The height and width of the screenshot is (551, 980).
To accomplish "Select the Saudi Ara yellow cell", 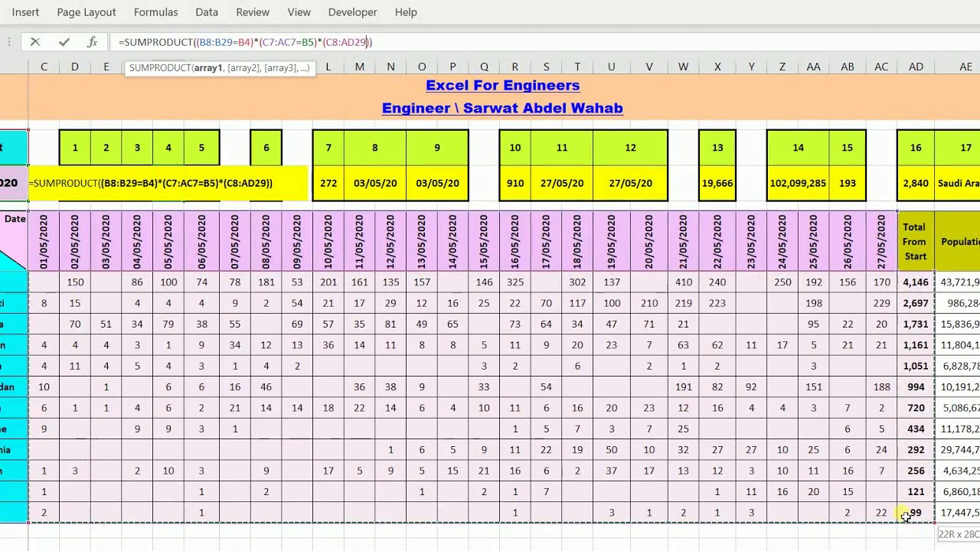I will point(959,184).
